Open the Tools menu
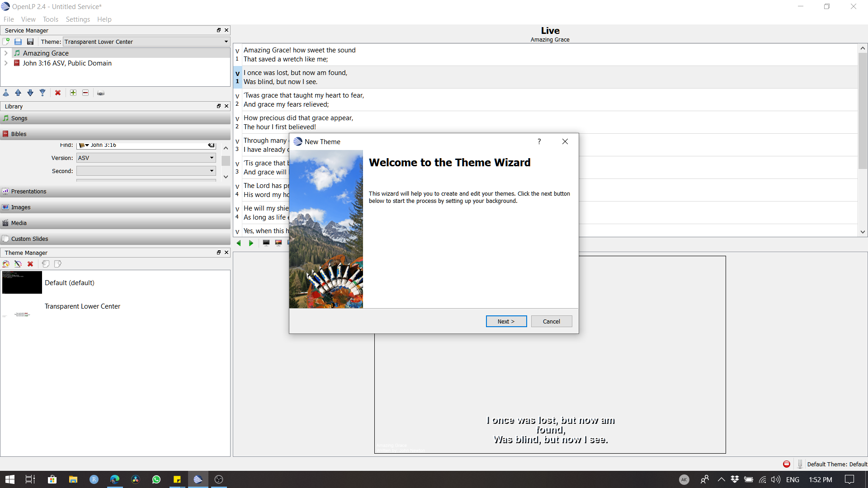 (x=50, y=19)
